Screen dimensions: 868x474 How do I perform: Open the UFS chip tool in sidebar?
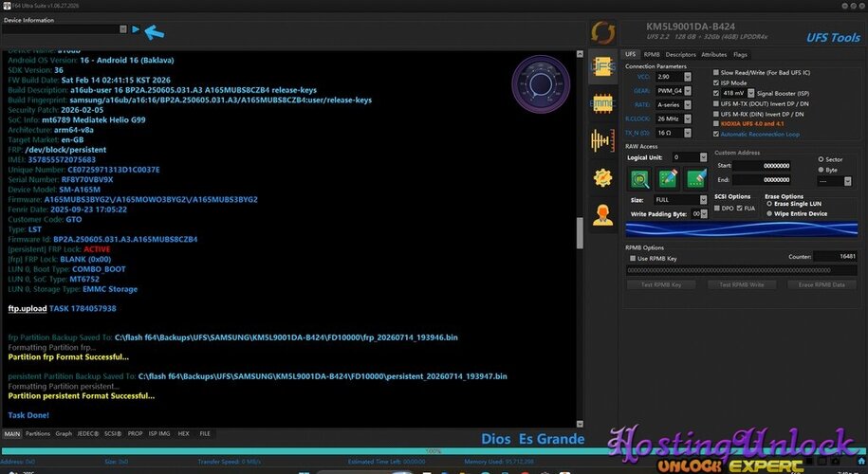[x=602, y=68]
